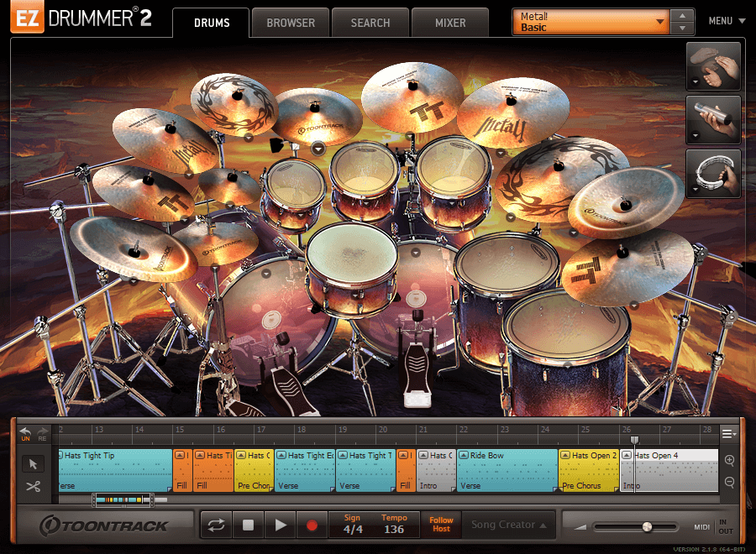Select the shaker percussion icon
Viewport: 756px width, 554px height.
coord(713,119)
